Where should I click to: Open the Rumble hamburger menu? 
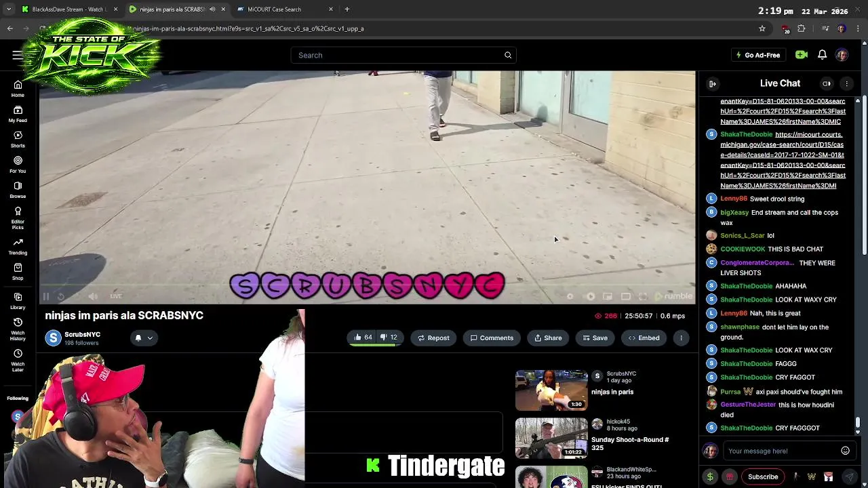pyautogui.click(x=17, y=55)
